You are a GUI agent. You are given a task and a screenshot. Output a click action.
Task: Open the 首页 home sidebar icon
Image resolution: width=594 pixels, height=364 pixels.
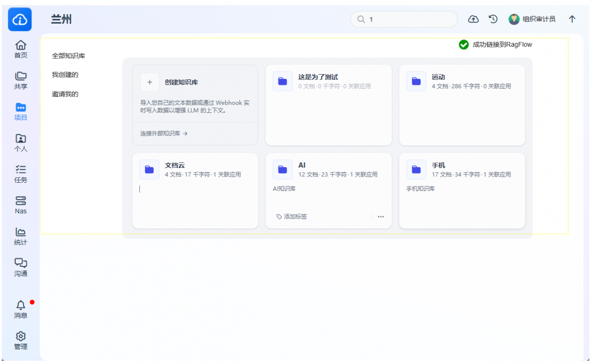point(21,49)
